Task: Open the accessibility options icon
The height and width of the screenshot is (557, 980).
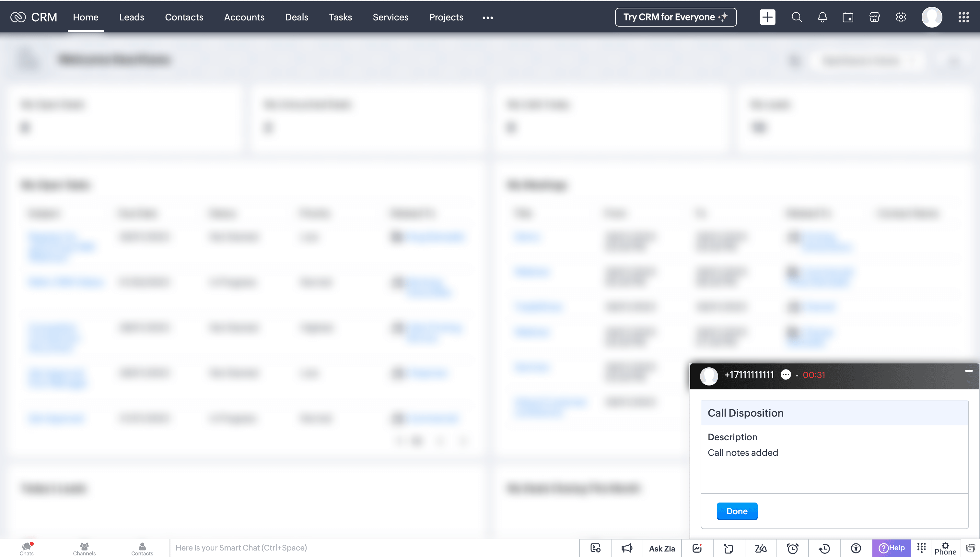Action: tap(856, 548)
